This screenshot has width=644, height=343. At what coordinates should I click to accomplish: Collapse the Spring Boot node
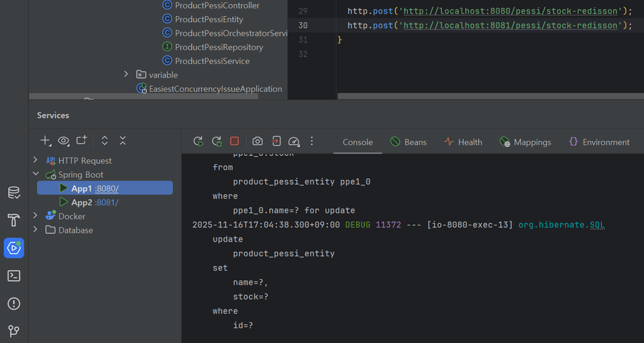click(36, 174)
